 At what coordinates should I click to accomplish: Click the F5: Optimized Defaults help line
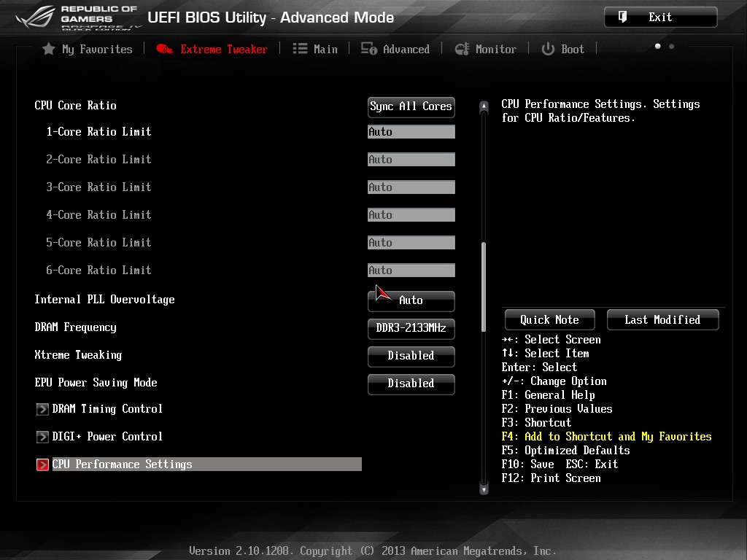click(565, 451)
